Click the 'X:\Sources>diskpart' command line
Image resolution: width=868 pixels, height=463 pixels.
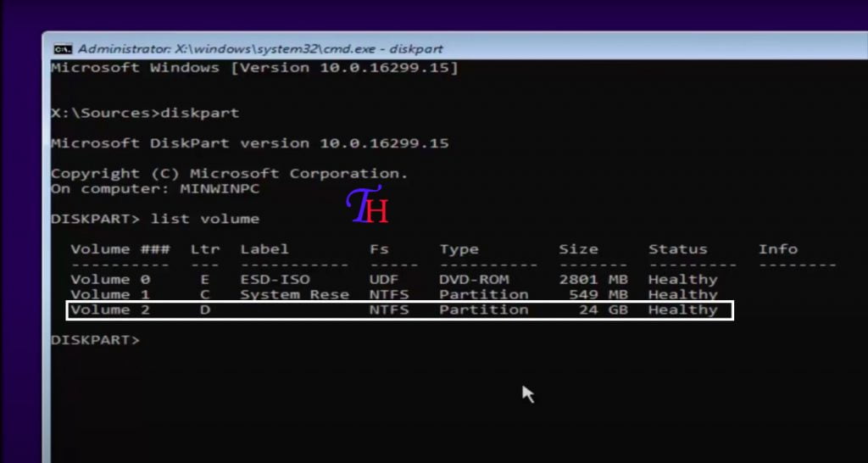tap(145, 113)
